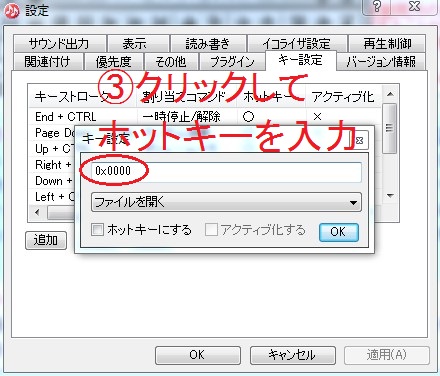Open the サウンド出力 tab
This screenshot has height=376, width=440.
pyautogui.click(x=59, y=44)
